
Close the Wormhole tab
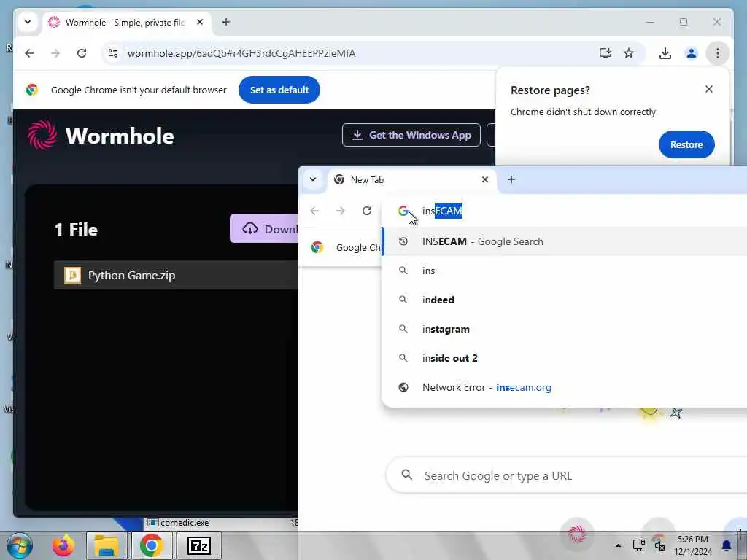(x=200, y=22)
